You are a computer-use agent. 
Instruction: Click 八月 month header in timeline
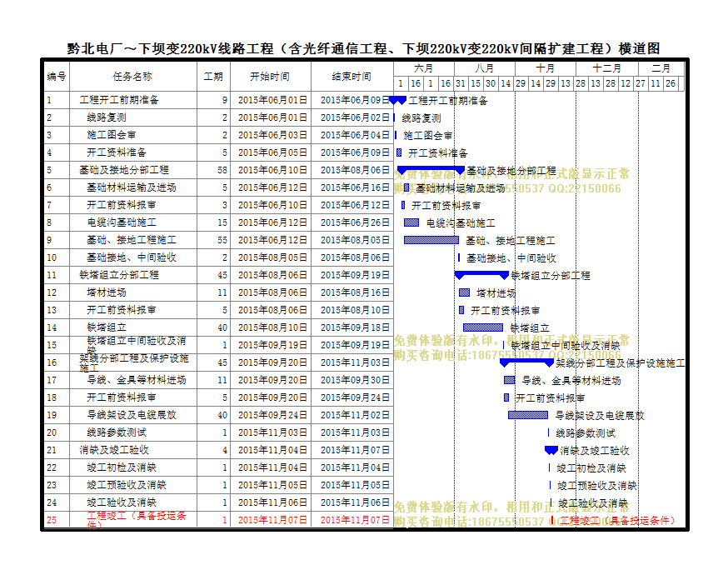pos(484,68)
